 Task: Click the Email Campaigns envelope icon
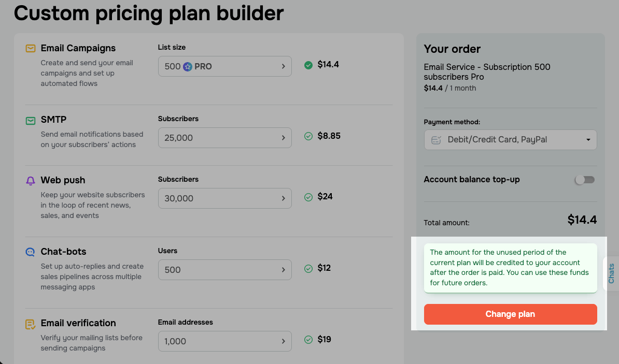click(31, 49)
